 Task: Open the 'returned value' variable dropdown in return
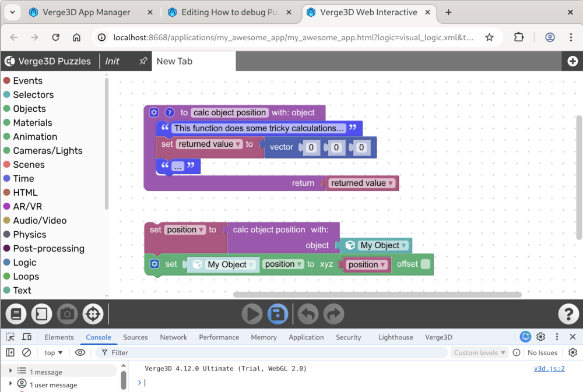pos(391,183)
